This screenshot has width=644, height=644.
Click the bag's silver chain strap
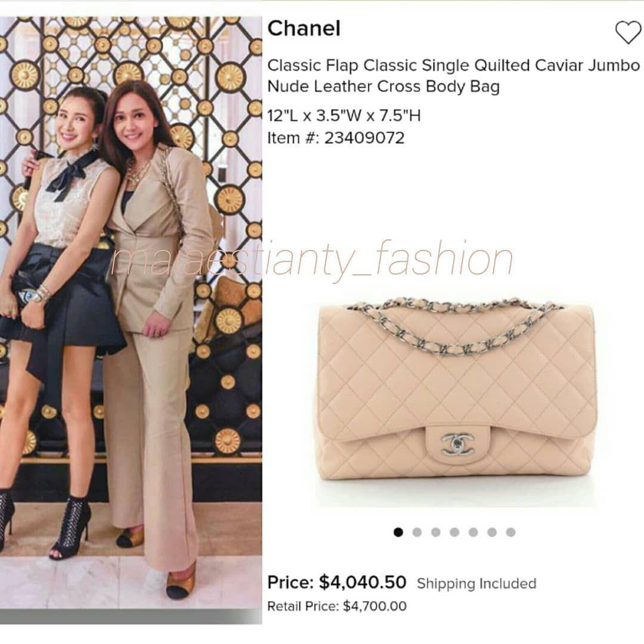point(454,327)
